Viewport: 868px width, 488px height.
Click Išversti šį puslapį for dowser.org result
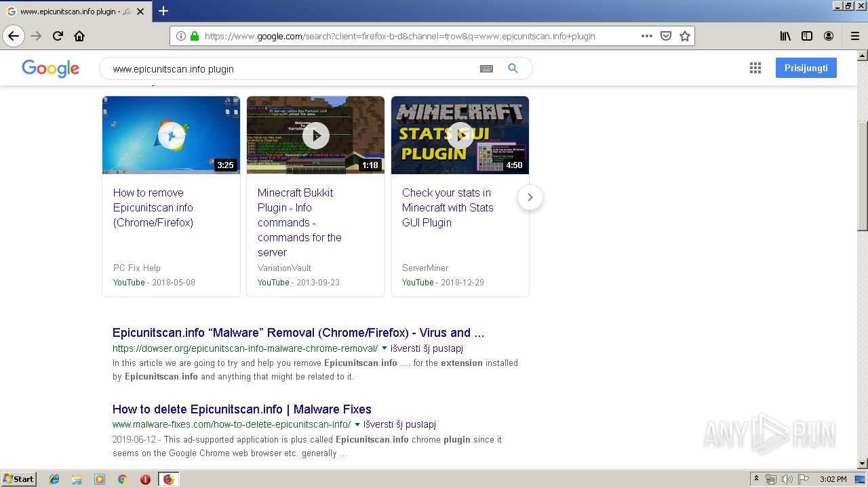pos(427,348)
